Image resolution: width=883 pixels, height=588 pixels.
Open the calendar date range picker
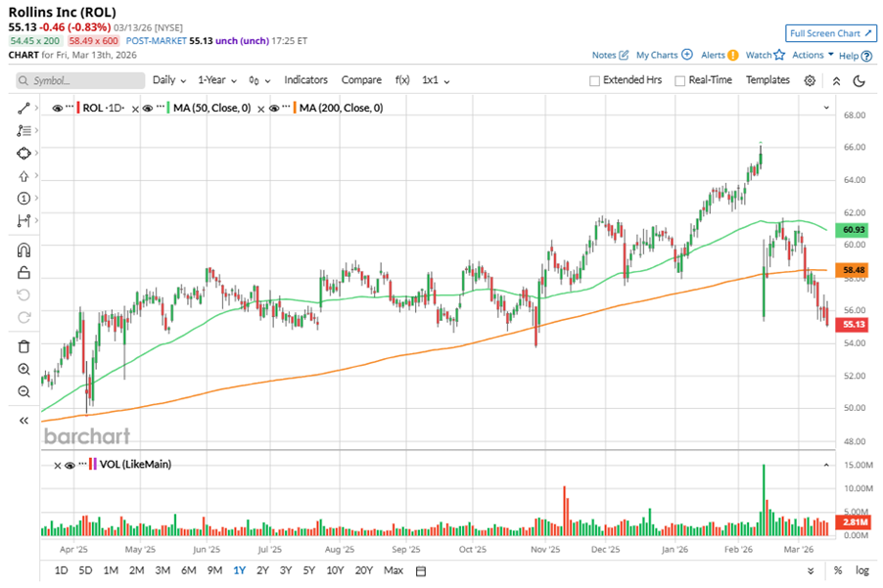(421, 570)
